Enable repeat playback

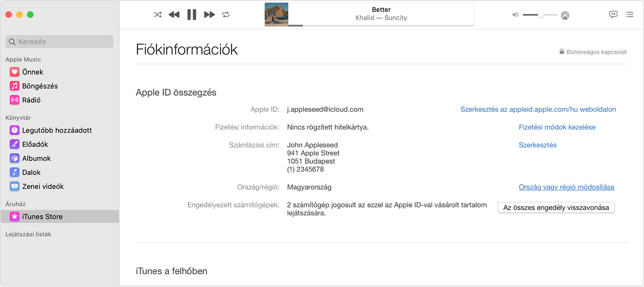[x=226, y=14]
